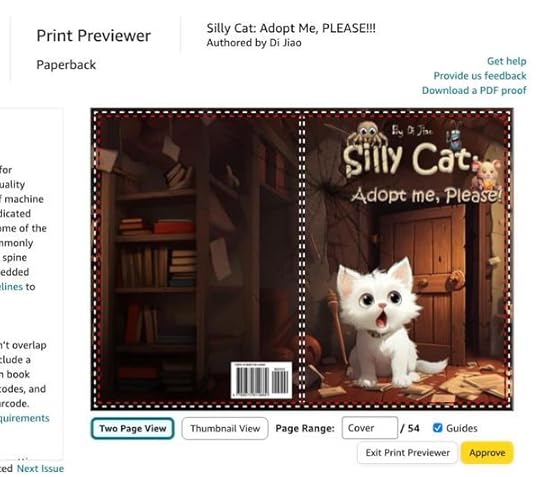Click the spider illustration above the cover title
Screen dimensions: 540x477
pyautogui.click(x=367, y=134)
